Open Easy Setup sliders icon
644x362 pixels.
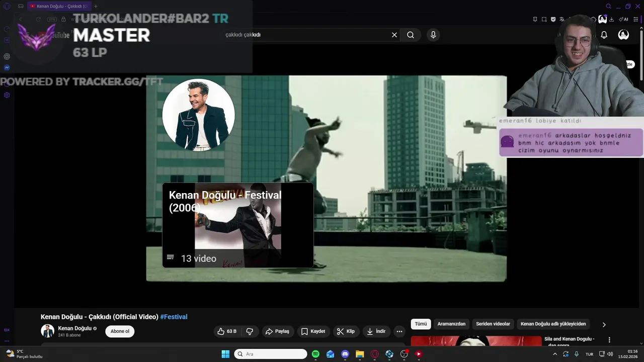635,19
